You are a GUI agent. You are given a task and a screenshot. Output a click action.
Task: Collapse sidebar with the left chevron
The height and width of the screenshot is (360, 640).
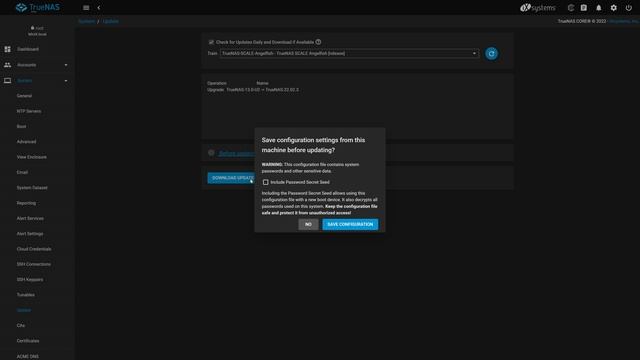click(x=99, y=8)
